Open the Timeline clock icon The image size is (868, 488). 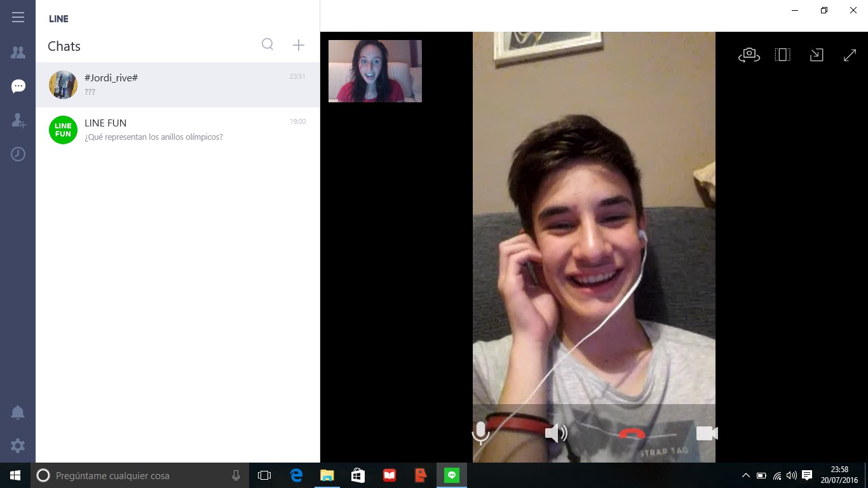(18, 154)
